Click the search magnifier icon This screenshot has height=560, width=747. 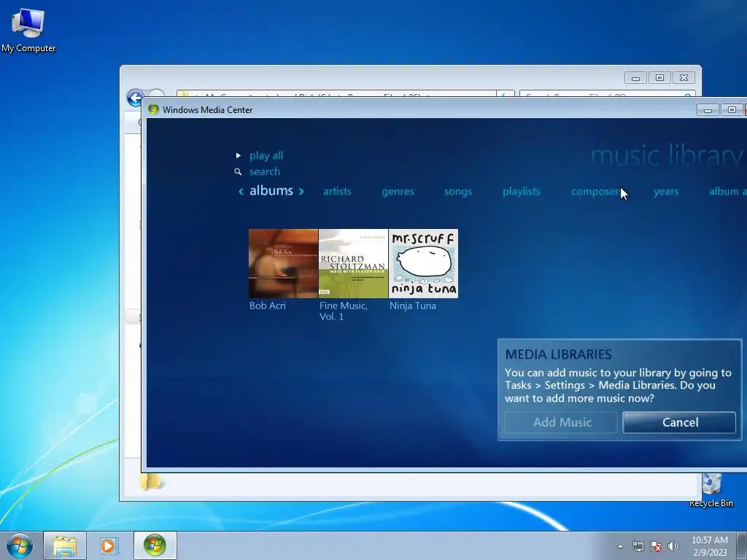pos(239,172)
